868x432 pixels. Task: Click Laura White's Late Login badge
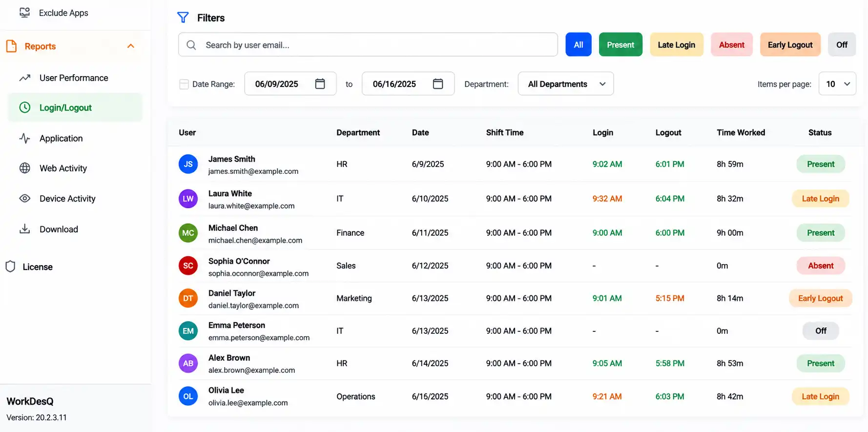point(821,199)
